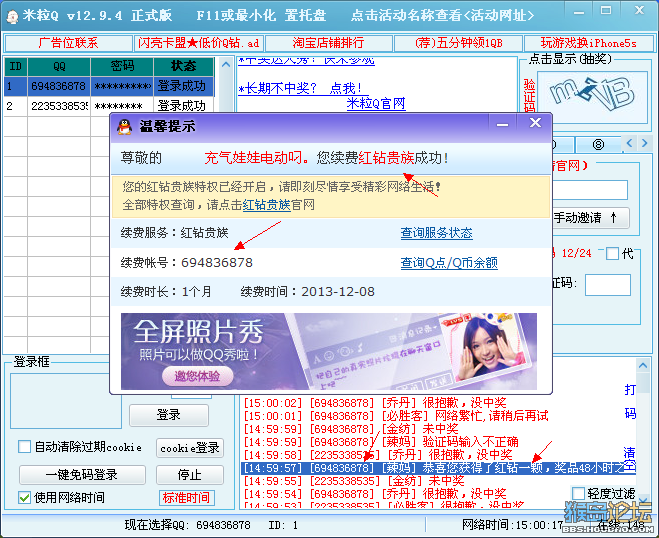659x538 pixels.
Task: Open the 广告位联系 ad tab
Action: pos(68,43)
